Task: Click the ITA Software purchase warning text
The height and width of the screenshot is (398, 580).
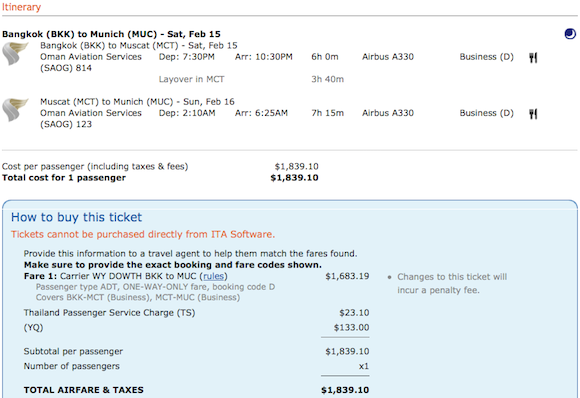Action: click(143, 235)
